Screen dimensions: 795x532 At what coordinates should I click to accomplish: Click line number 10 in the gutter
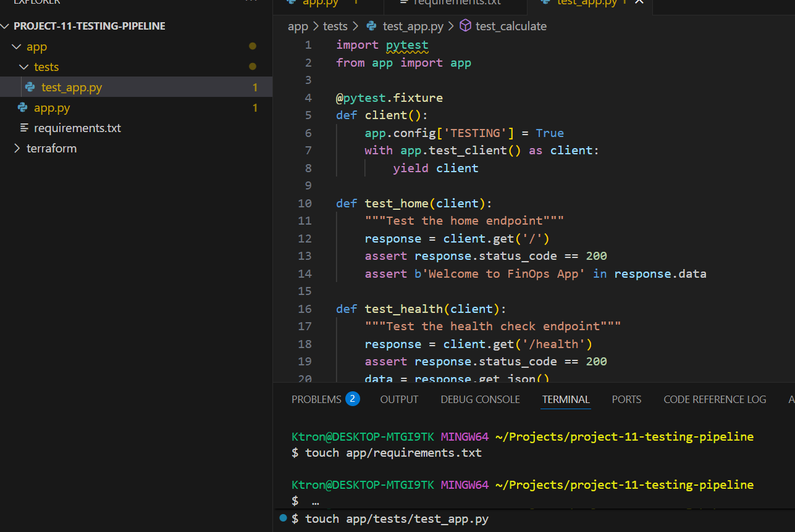point(305,204)
